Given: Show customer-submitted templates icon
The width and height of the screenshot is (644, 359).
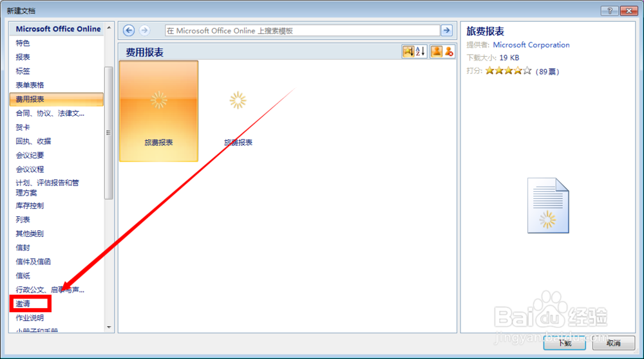Looking at the screenshot, I should [436, 51].
